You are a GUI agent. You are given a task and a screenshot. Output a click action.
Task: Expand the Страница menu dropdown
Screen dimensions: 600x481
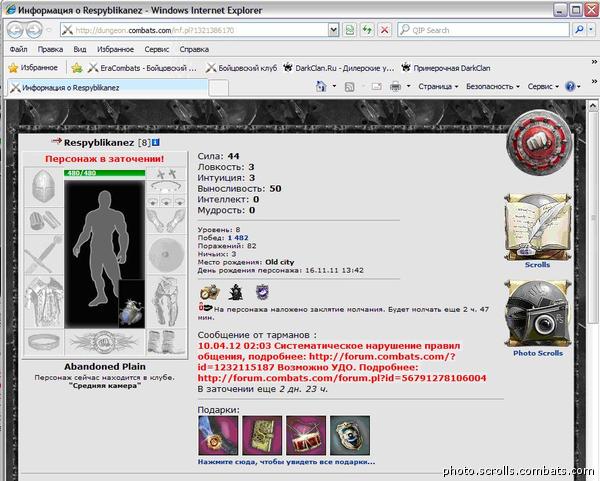click(x=438, y=87)
